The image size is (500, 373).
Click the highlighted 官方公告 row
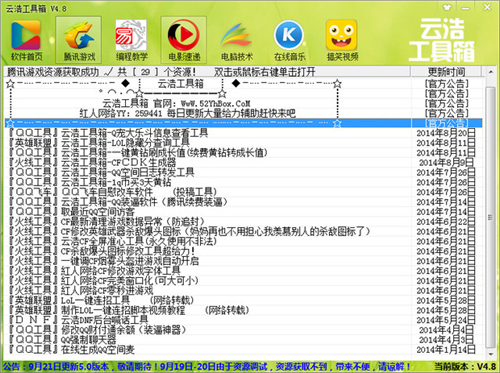click(243, 123)
